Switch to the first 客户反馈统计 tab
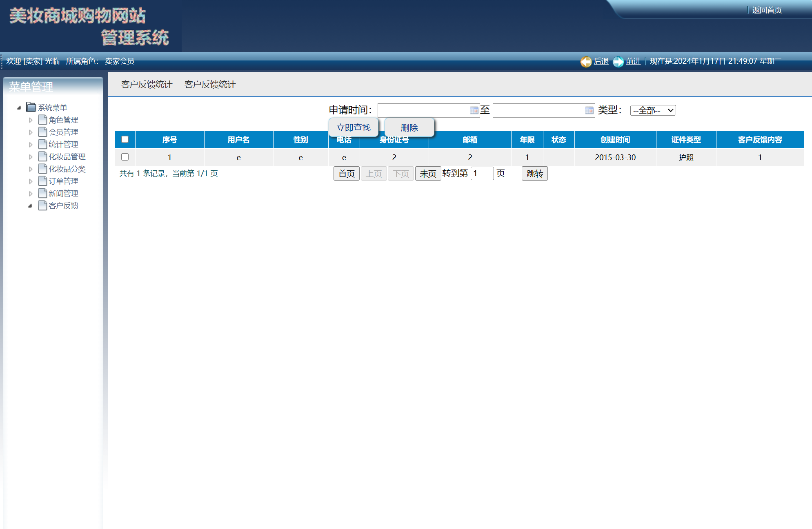812x529 pixels. tap(147, 85)
